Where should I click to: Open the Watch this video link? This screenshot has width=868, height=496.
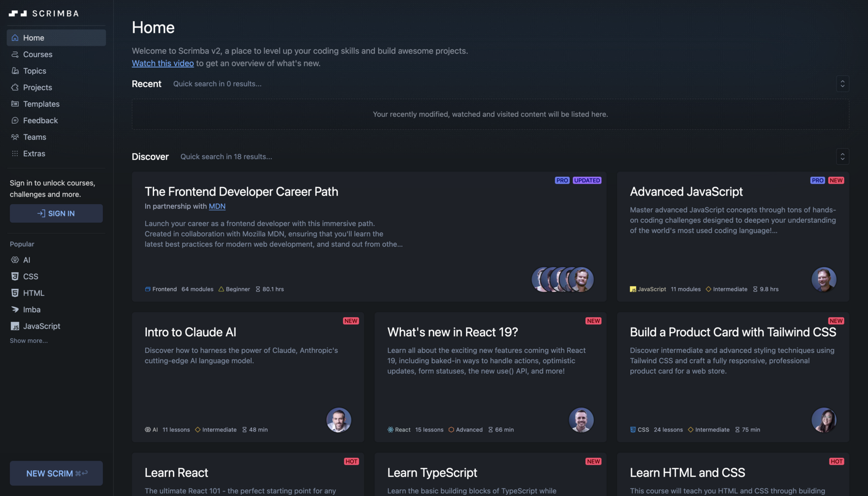[x=163, y=63]
